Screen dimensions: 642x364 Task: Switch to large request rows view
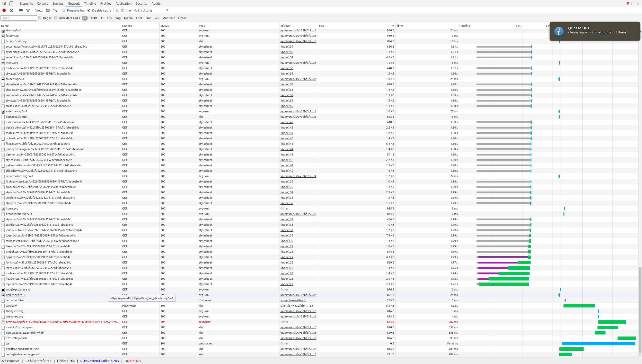[x=48, y=10]
